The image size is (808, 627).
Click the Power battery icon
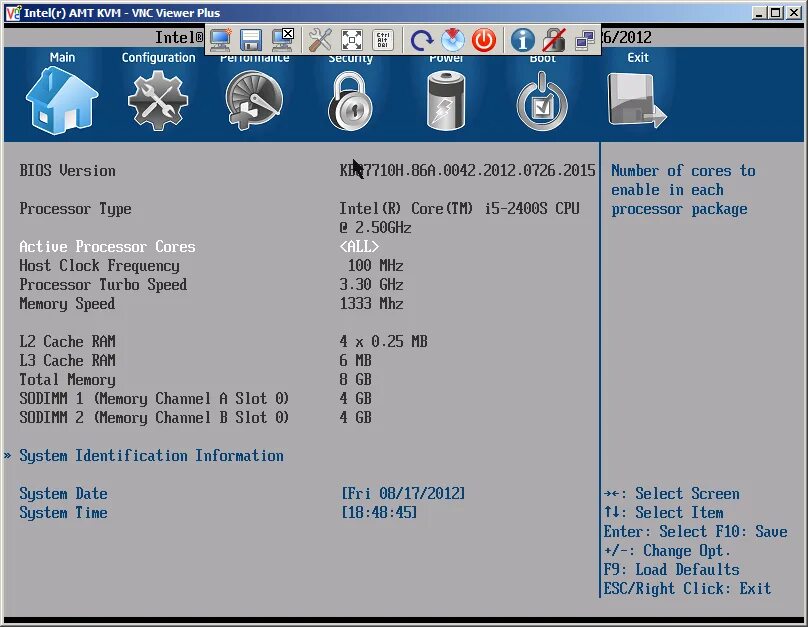[x=446, y=100]
